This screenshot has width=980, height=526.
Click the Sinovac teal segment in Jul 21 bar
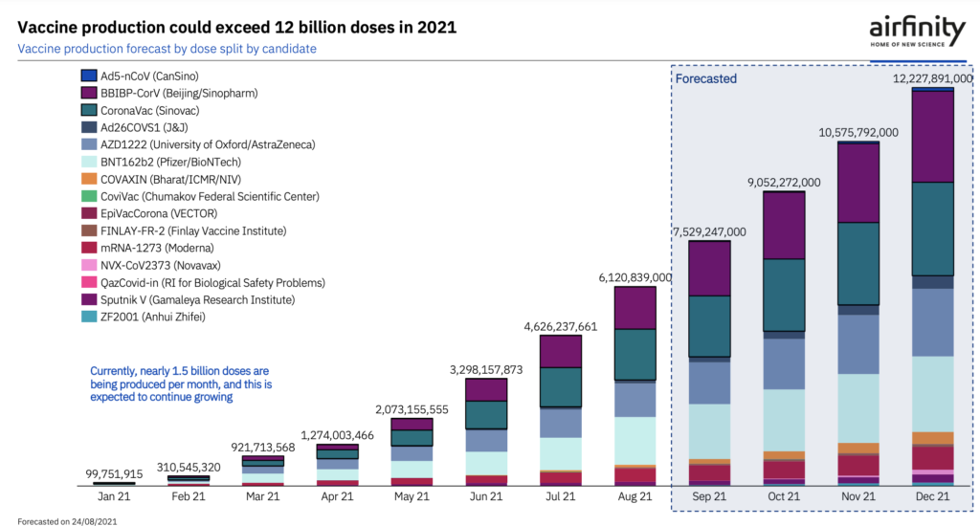pos(561,387)
